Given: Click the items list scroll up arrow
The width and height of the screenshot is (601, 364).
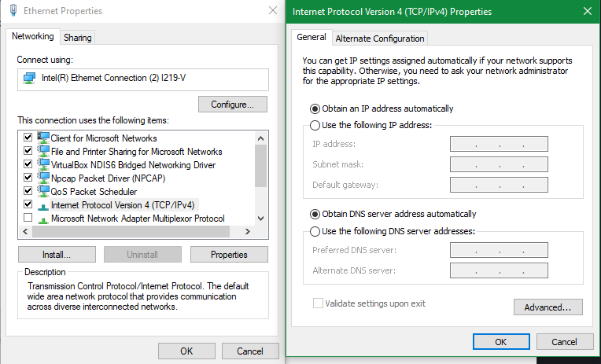Looking at the screenshot, I should [x=260, y=138].
